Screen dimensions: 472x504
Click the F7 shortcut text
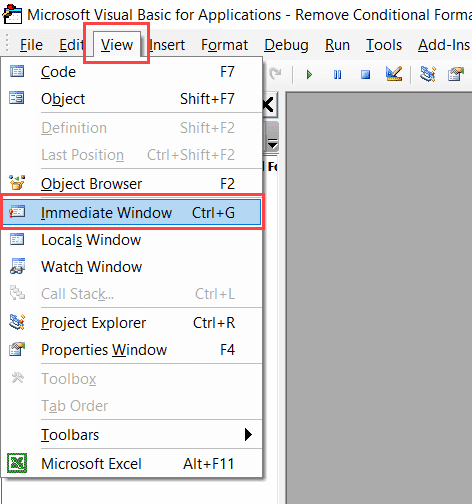[227, 72]
